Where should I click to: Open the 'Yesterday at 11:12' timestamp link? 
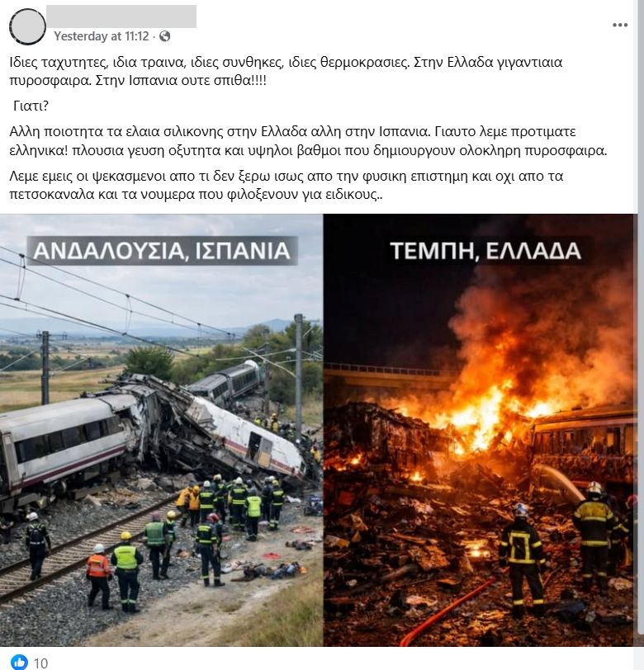click(102, 36)
